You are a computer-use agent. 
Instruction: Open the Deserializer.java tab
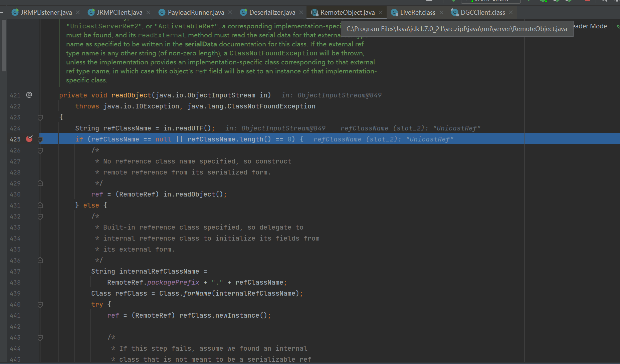point(272,12)
